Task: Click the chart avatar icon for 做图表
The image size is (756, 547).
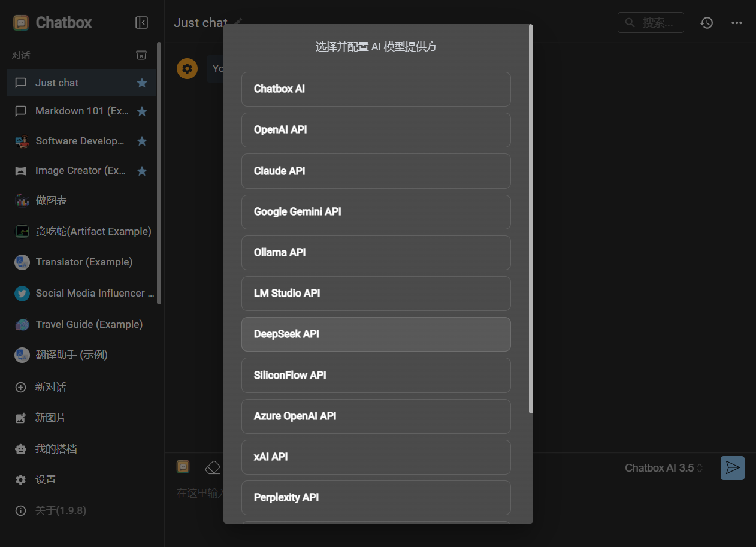Action: pyautogui.click(x=22, y=200)
